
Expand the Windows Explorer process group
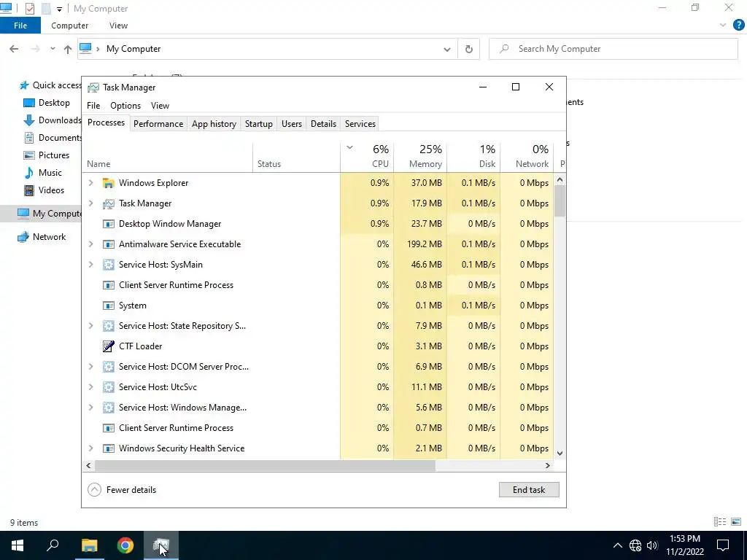click(x=91, y=183)
